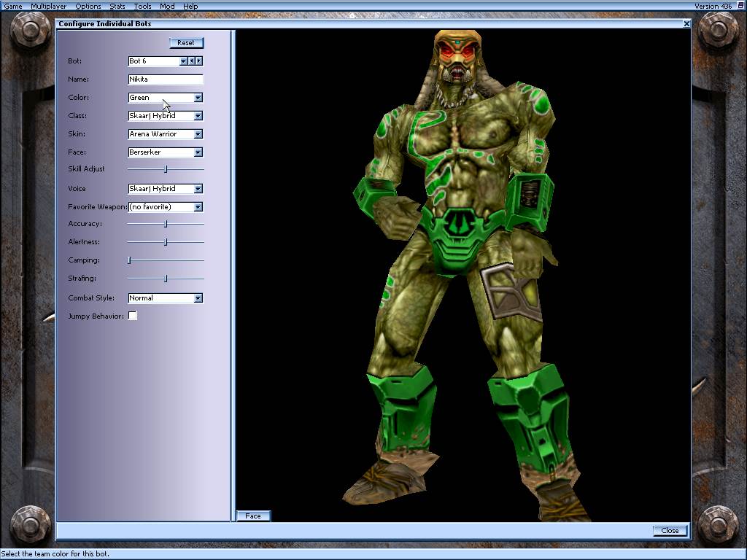Go to next bot with right arrow
747x560 pixels.
point(199,61)
